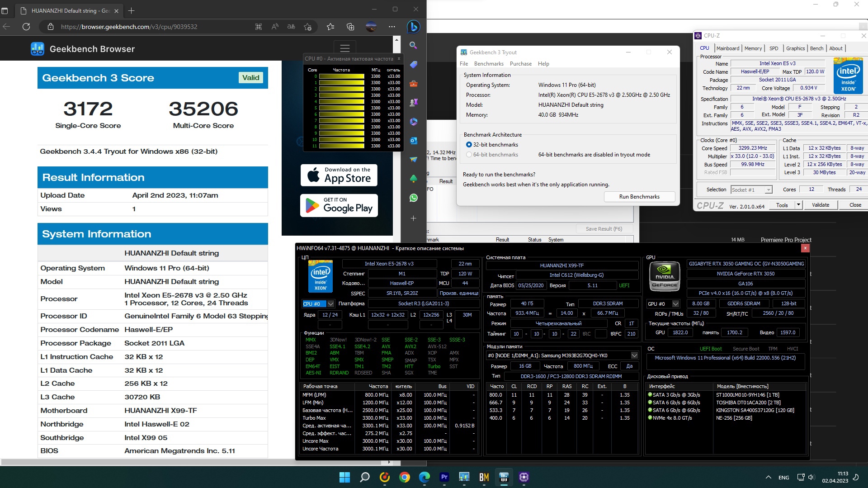Screen dimensions: 868x488
Task: Open a new browser tab
Action: tap(131, 10)
